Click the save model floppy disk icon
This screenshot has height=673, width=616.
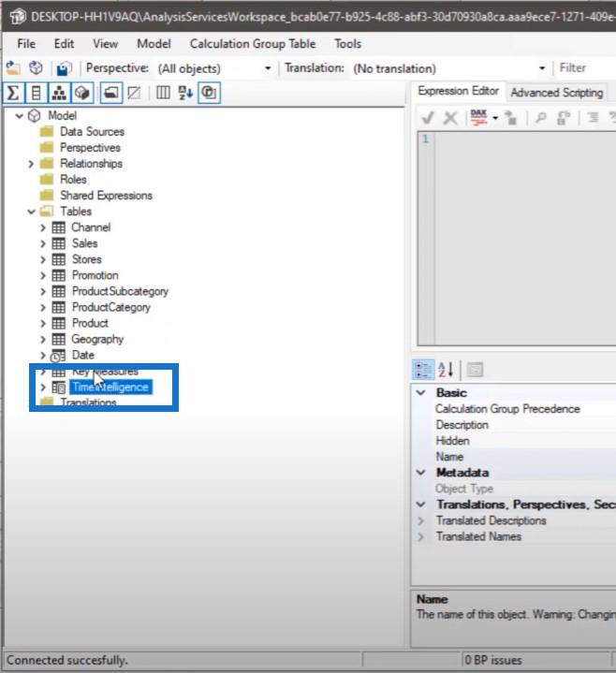(x=64, y=68)
